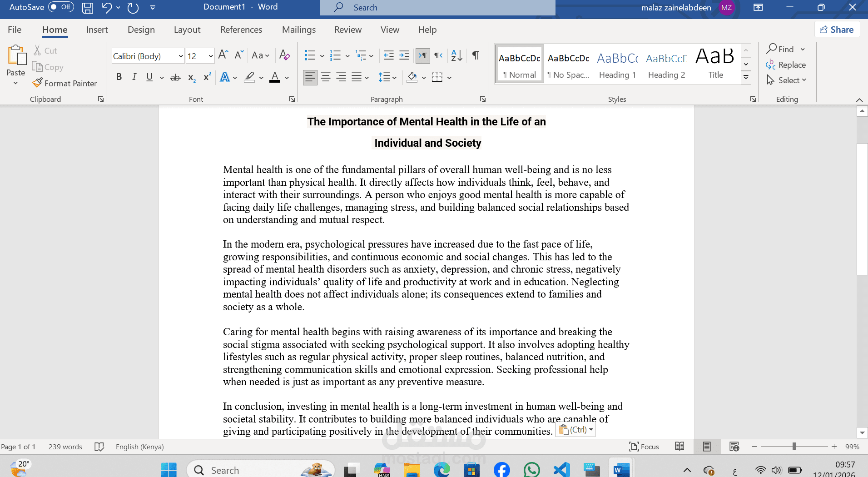Shrink font size with decrease icon

239,55
